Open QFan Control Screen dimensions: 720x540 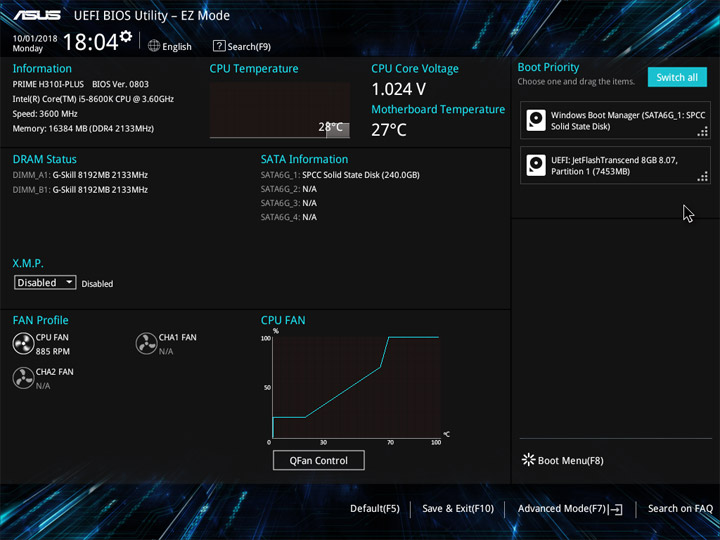(319, 461)
